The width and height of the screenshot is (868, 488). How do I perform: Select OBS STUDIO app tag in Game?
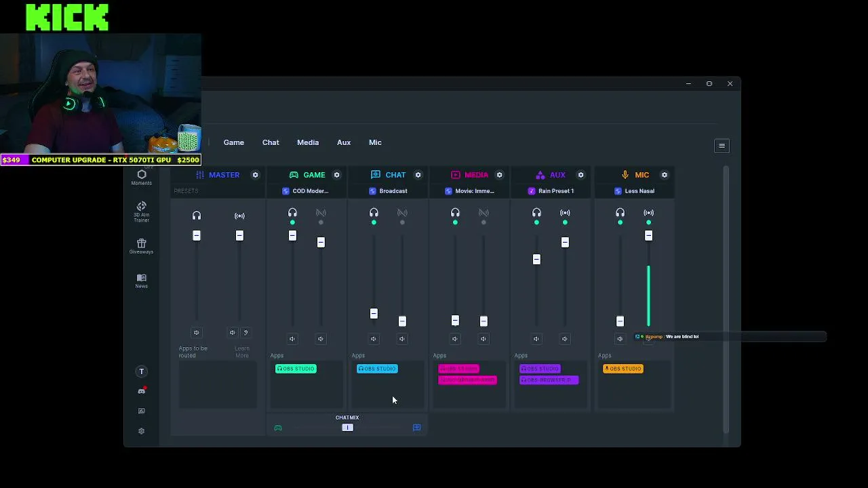(296, 369)
